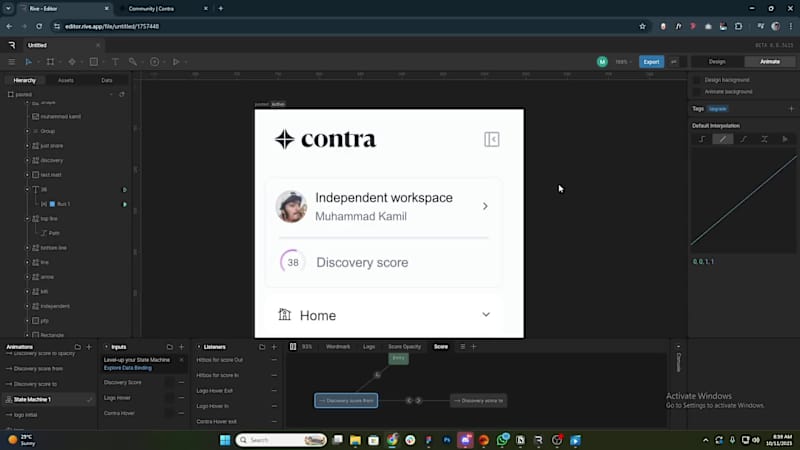
Task: Select Cubic interpolation type
Action: (743, 139)
